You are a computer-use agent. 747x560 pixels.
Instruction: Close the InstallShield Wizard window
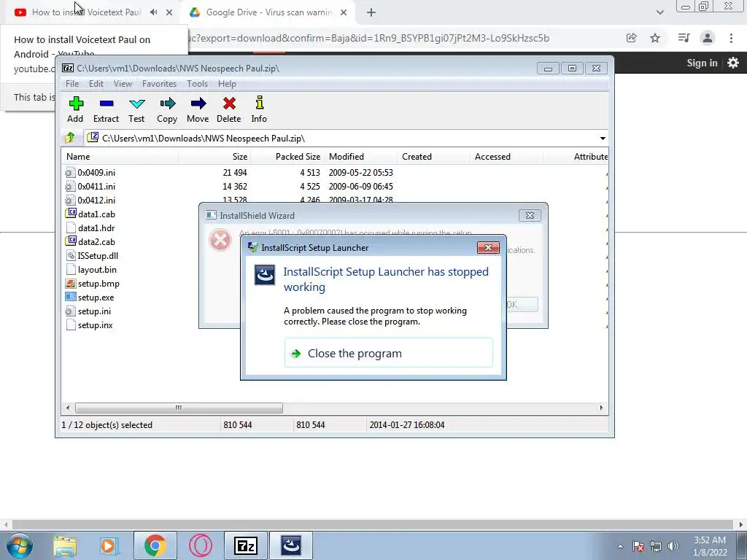[x=530, y=215]
